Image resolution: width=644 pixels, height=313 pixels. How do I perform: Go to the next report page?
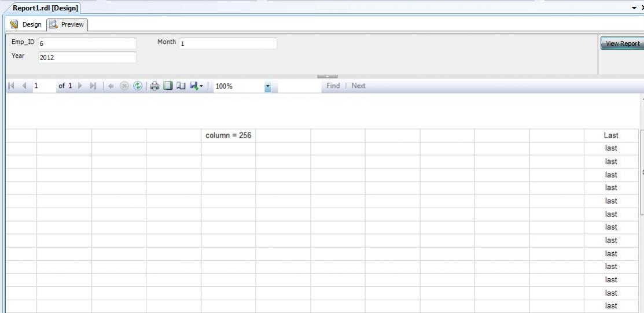click(80, 86)
